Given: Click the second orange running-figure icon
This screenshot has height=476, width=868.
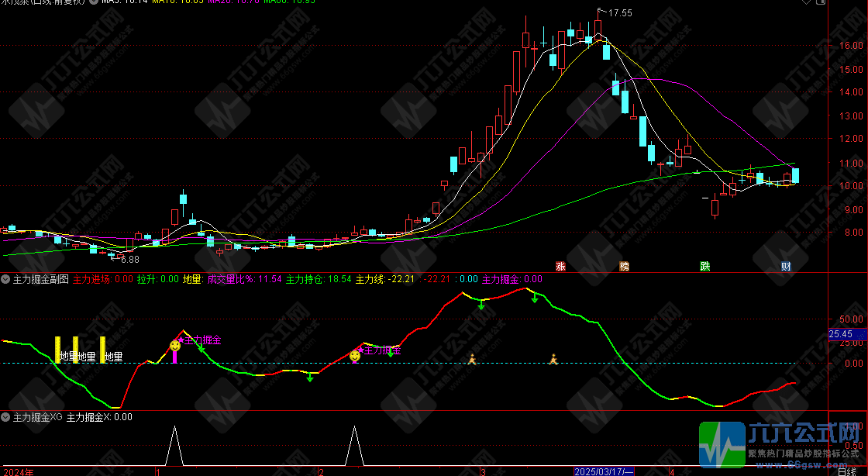Looking at the screenshot, I should (x=553, y=358).
